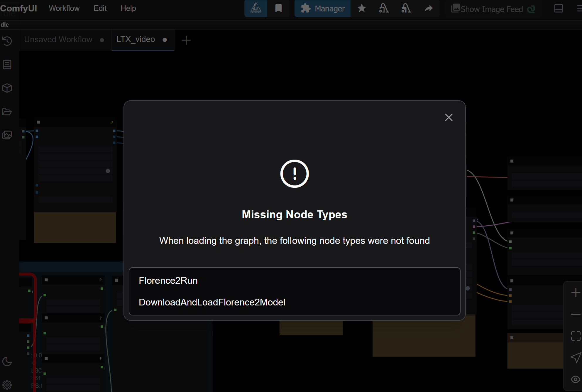Open the Help menu

128,8
